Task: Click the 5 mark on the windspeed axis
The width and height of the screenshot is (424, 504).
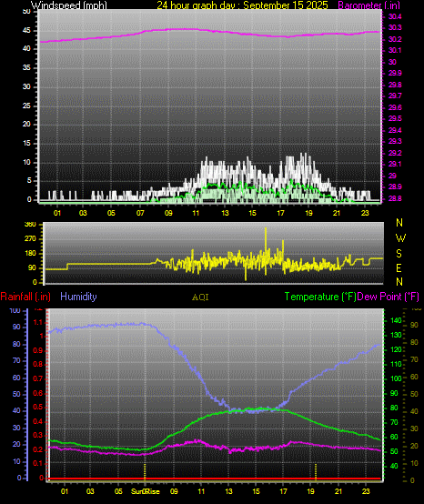Action: 29,181
